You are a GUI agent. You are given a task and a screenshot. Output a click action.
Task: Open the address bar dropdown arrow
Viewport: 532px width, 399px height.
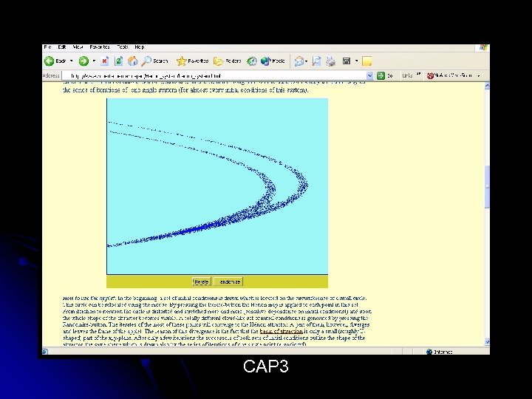click(370, 75)
